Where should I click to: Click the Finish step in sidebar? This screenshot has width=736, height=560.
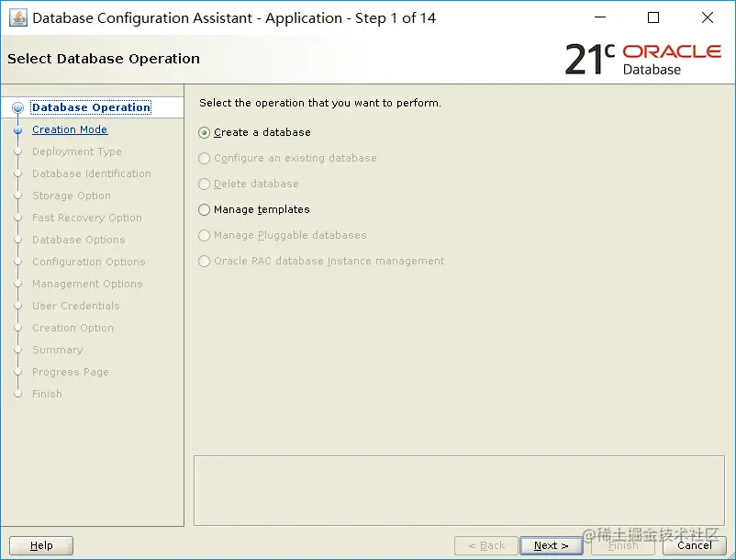(47, 395)
